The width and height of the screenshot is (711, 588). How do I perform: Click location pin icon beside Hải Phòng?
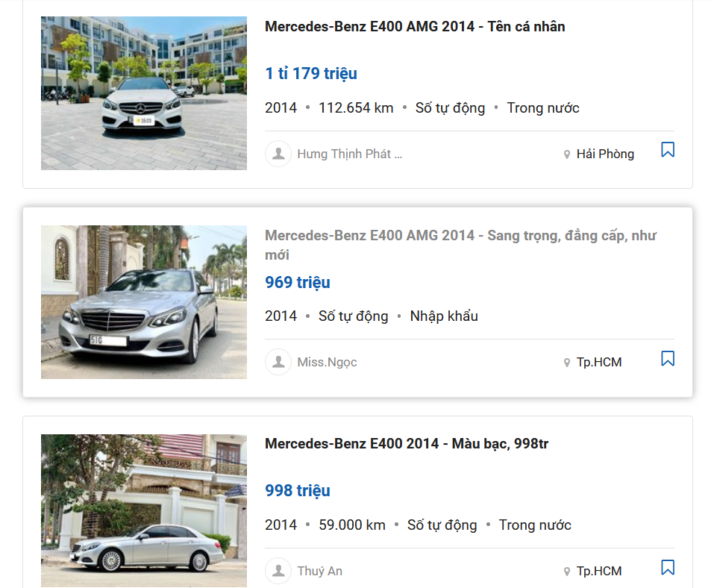(567, 154)
